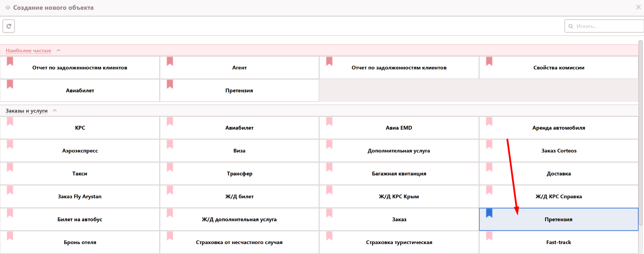This screenshot has width=644, height=254.
Task: Click the bookmark icon on Свойства комиссии tile
Action: [x=489, y=61]
